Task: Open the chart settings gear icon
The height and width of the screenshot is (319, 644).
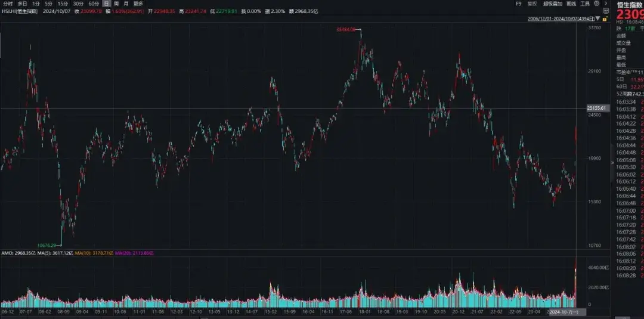Action: (597, 4)
